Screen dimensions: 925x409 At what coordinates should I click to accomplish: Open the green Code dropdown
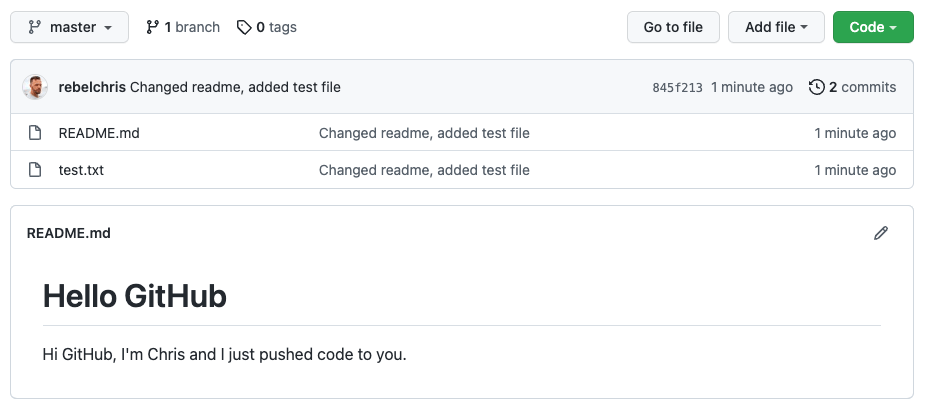coord(873,27)
